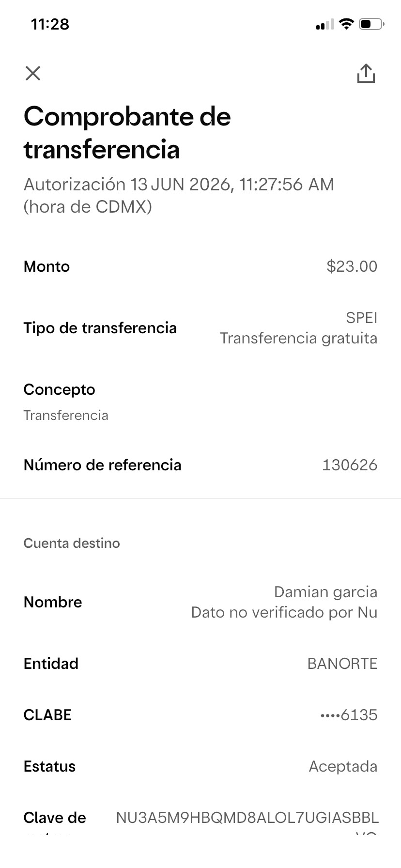Close the transfer receipt with X icon
401x868 pixels.
[32, 73]
